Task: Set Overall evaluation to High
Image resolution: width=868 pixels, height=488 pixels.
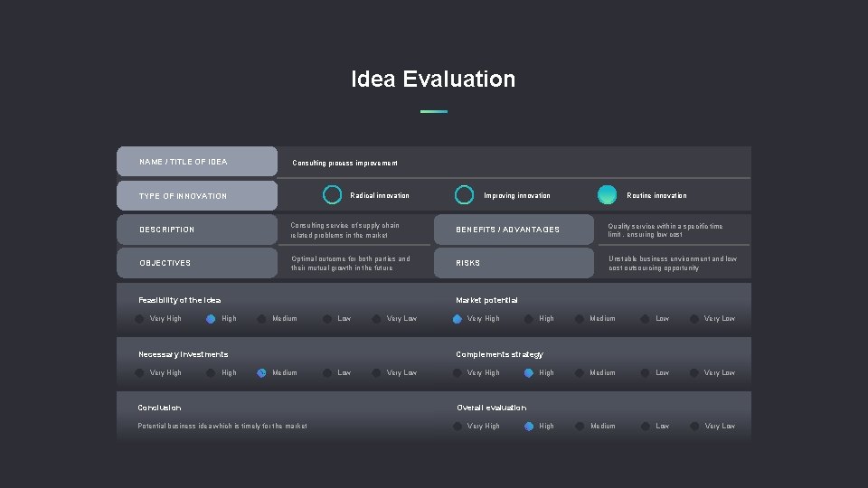Action: click(x=529, y=426)
